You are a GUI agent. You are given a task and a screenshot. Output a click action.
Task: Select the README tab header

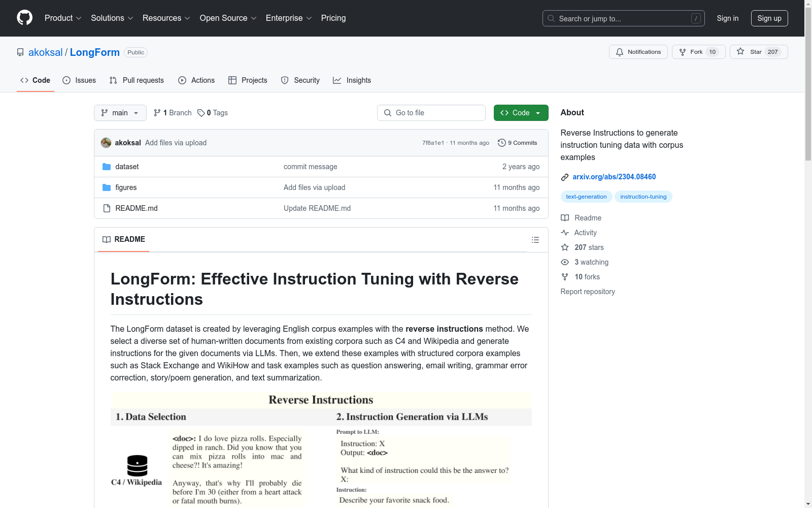tap(124, 239)
